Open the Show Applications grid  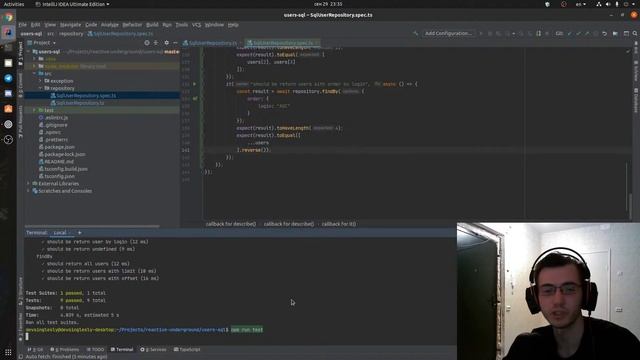(x=8, y=352)
